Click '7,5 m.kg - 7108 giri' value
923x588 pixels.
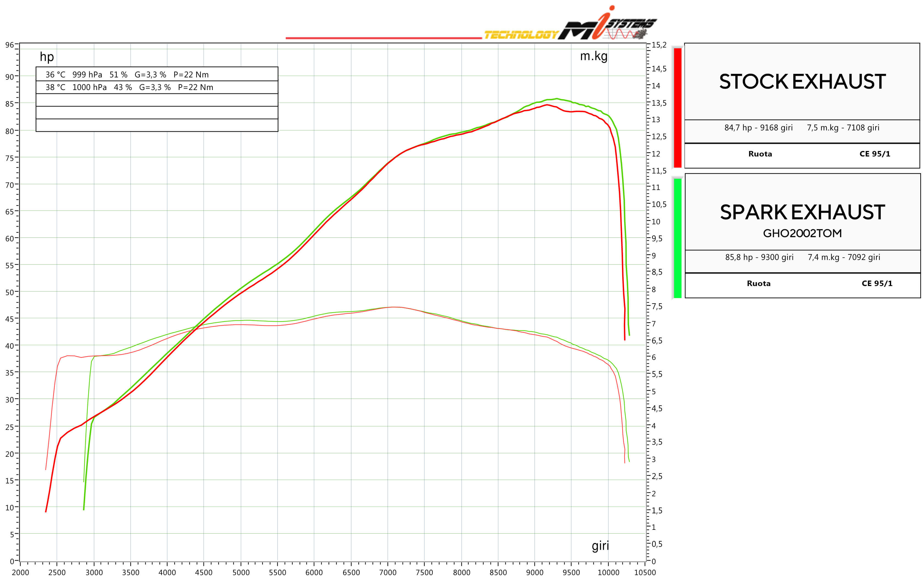843,128
